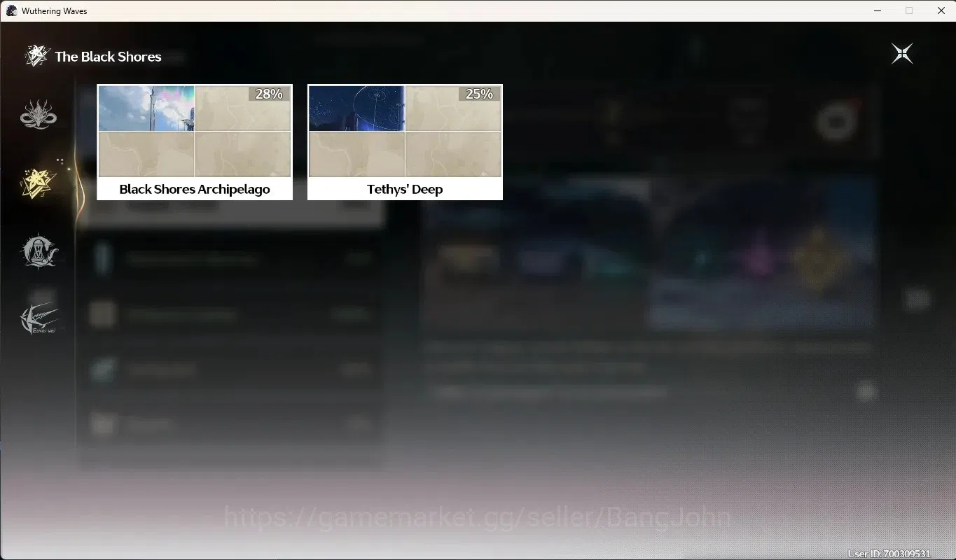This screenshot has width=956, height=560.
Task: Minimize the Wuthering Waves window
Action: (x=878, y=10)
